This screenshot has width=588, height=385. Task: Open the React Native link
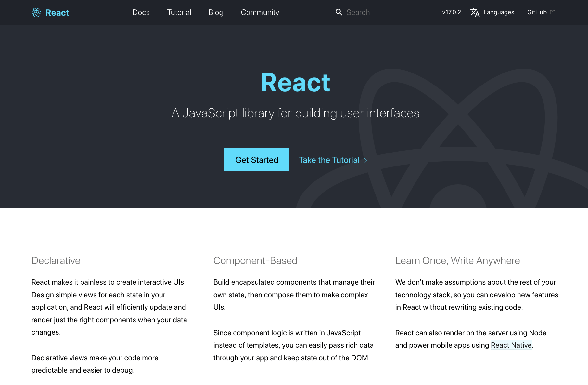pyautogui.click(x=511, y=345)
